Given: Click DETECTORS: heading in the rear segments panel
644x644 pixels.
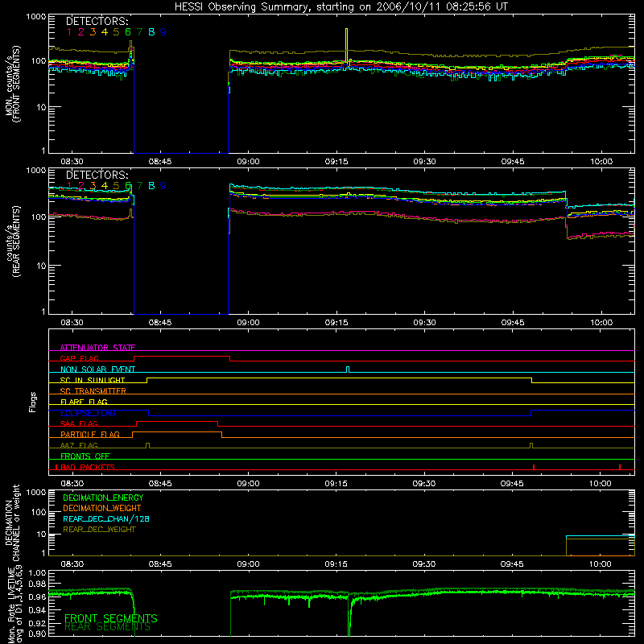Looking at the screenshot, I should point(97,175).
